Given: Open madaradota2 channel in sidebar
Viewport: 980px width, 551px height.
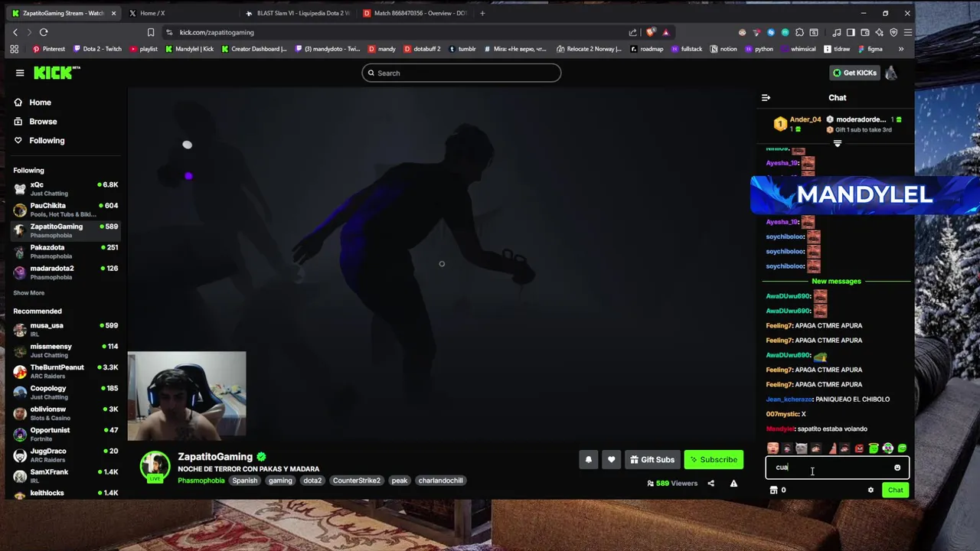Looking at the screenshot, I should 66,272.
